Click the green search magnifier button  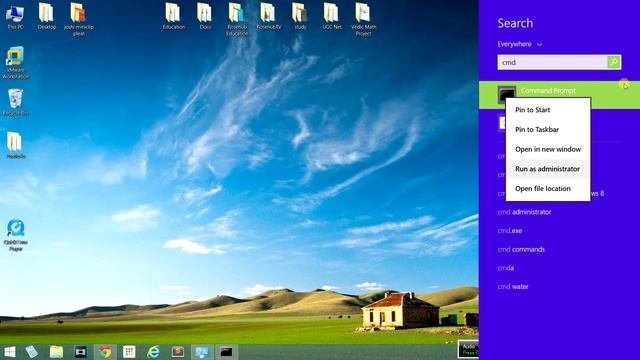tap(614, 62)
